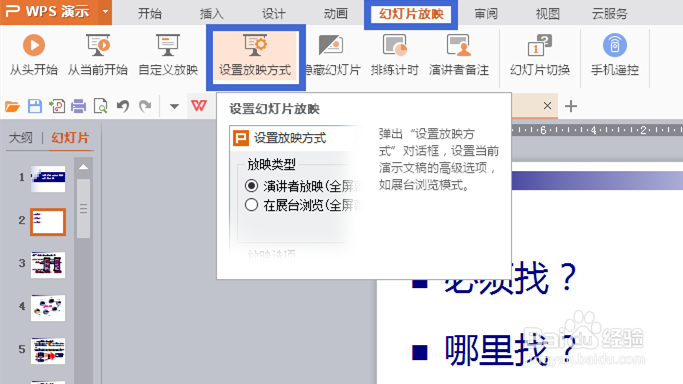Screen dimensions: 683x384
Task: Click the 从头开始 play icon
Action: tap(34, 45)
